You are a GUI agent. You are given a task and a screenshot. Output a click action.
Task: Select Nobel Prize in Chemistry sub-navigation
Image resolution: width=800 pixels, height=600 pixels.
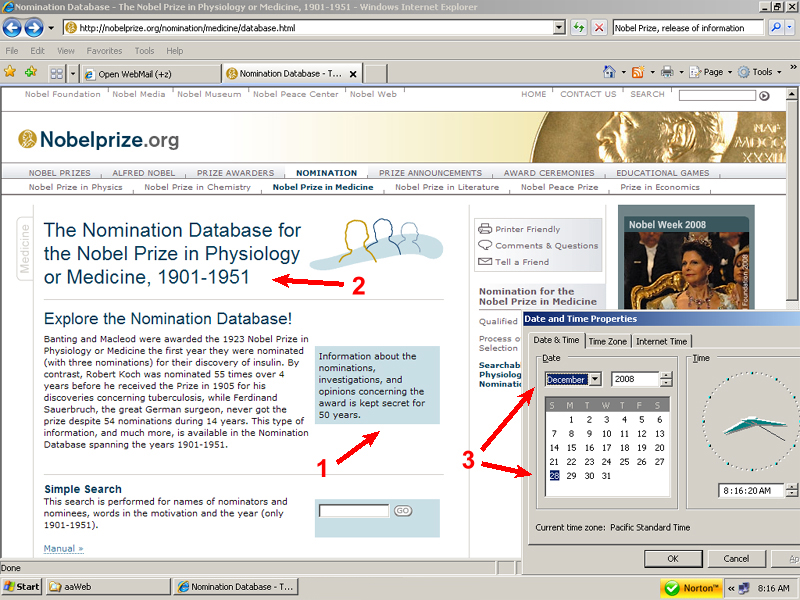tap(197, 187)
